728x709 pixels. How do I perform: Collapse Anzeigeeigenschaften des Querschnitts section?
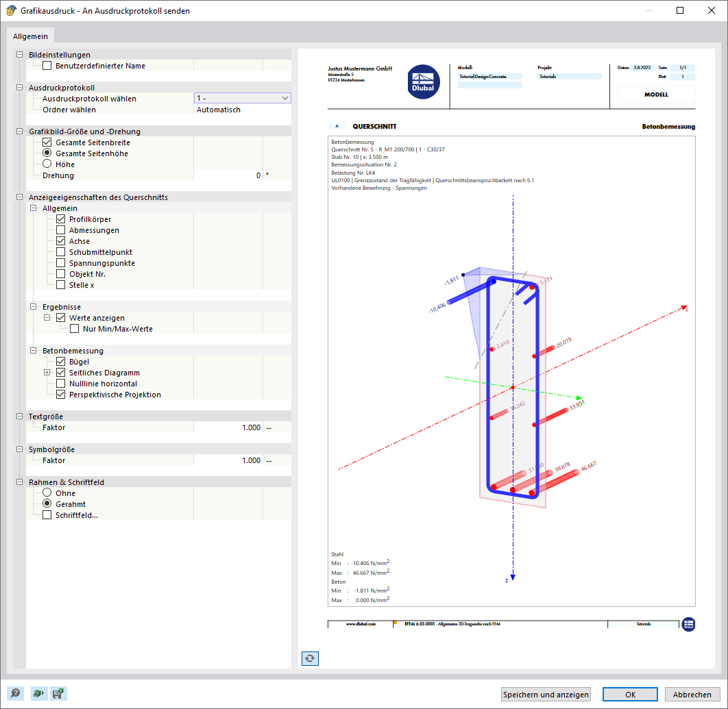point(19,197)
